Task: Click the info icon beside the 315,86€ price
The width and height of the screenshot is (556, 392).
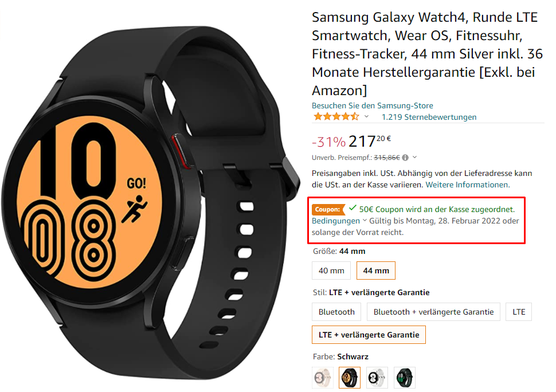Action: pos(405,158)
